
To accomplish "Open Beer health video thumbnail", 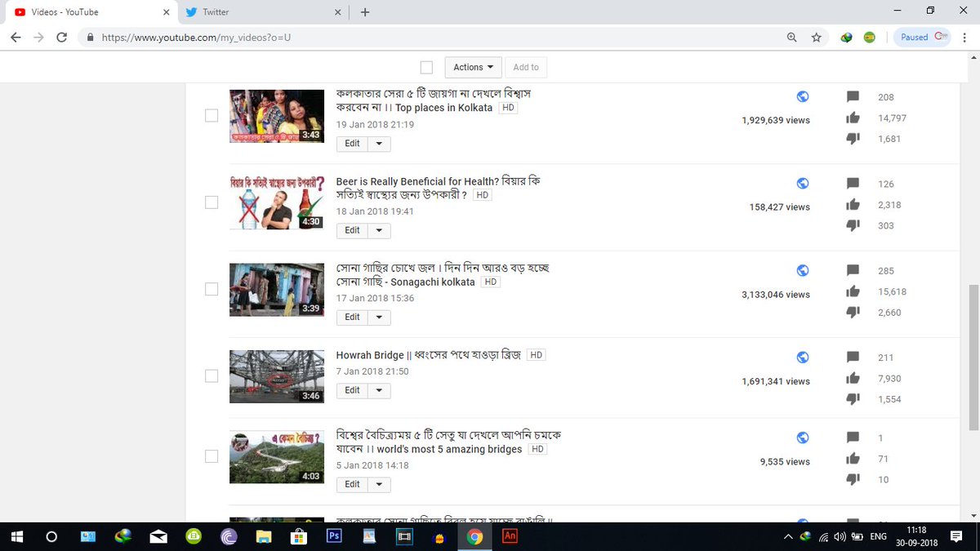I will coord(277,202).
